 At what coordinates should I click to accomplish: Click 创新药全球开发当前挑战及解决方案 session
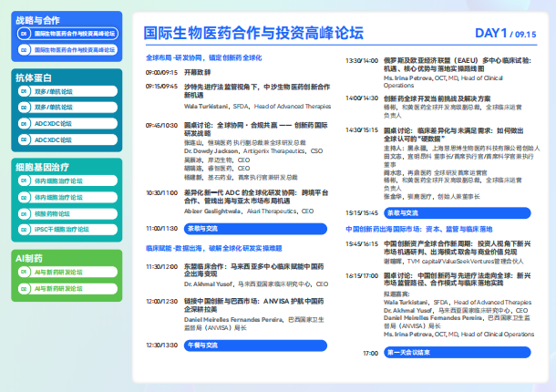click(438, 98)
